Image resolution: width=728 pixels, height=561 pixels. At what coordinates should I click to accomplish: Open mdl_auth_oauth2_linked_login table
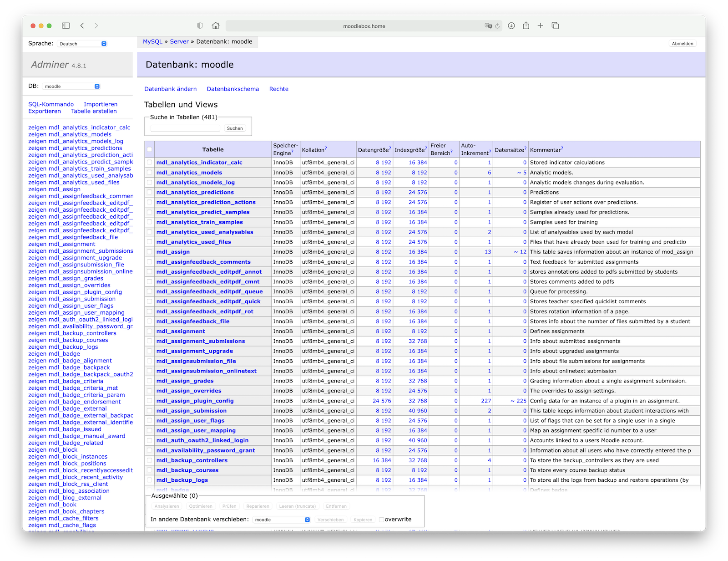pyautogui.click(x=202, y=440)
